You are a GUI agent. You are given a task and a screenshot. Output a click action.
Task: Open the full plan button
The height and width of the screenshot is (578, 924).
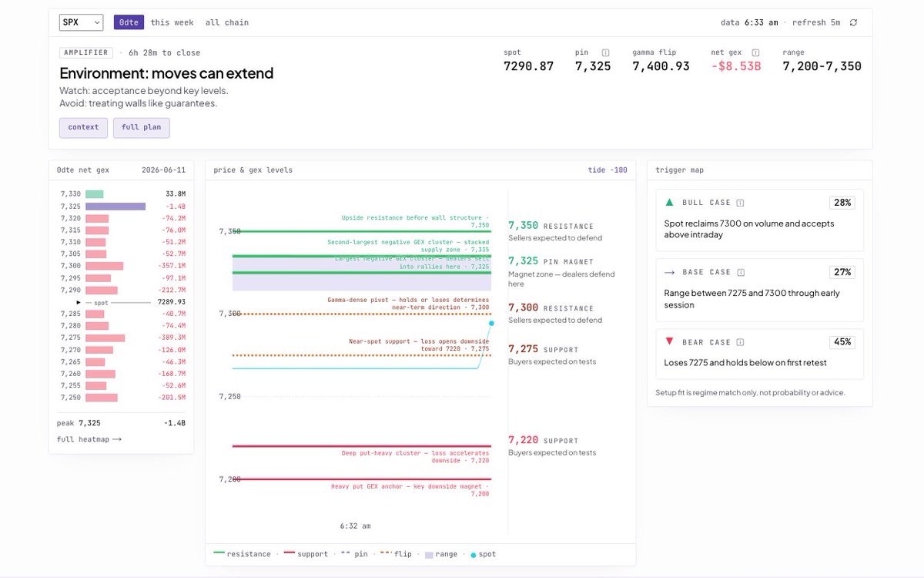click(x=141, y=127)
